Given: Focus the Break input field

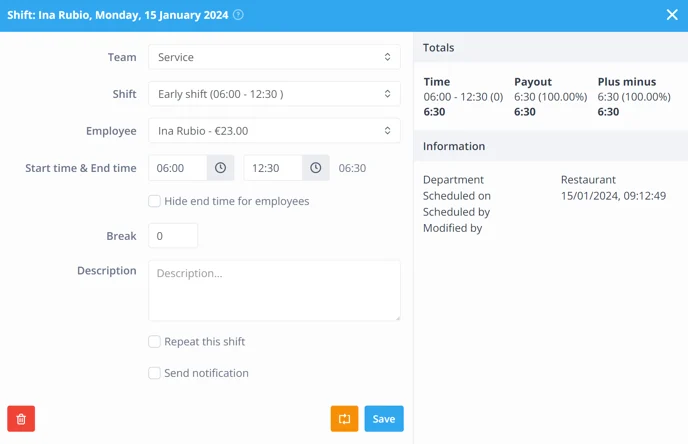Looking at the screenshot, I should click(173, 236).
